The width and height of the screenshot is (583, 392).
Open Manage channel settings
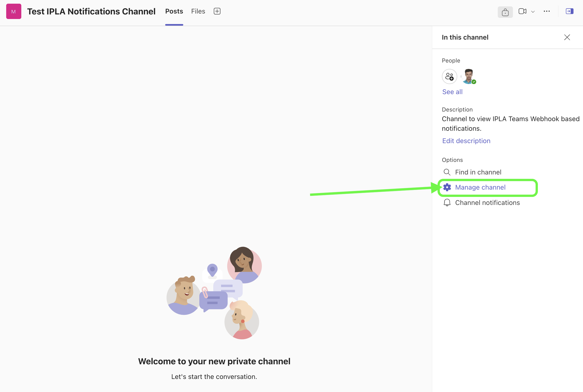coord(480,187)
